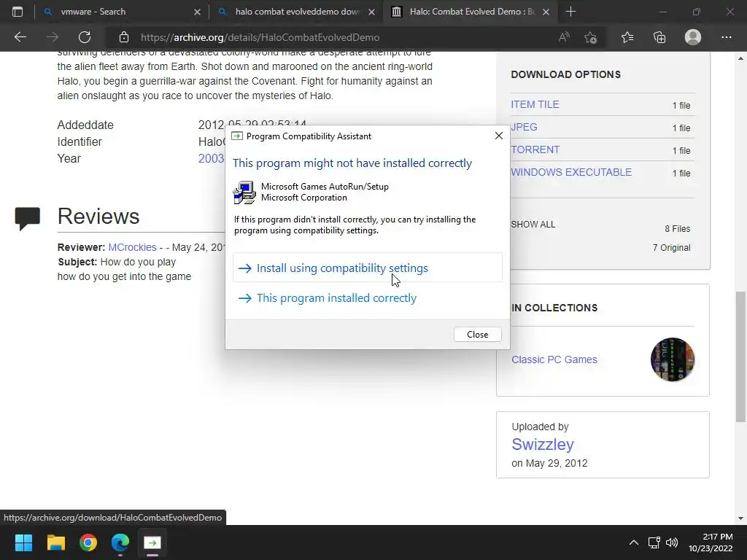Click the scrollbar down arrow
Viewport: 747px width, 560px height.
(x=740, y=518)
